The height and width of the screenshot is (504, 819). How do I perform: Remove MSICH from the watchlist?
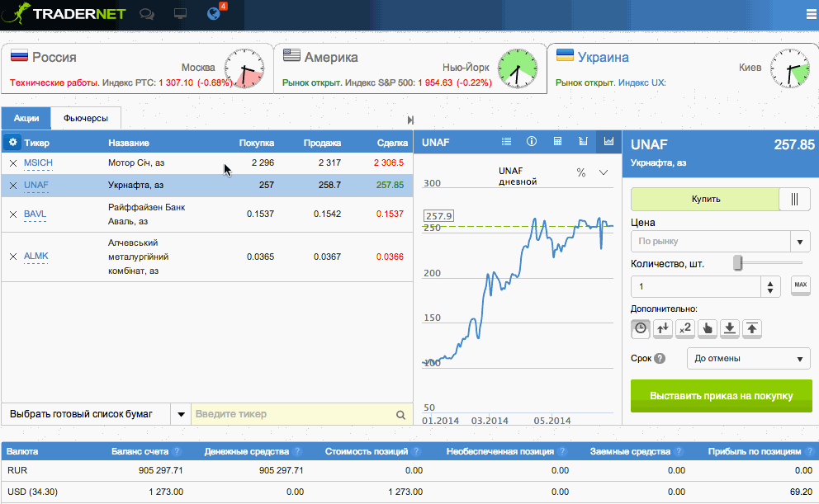tap(13, 163)
